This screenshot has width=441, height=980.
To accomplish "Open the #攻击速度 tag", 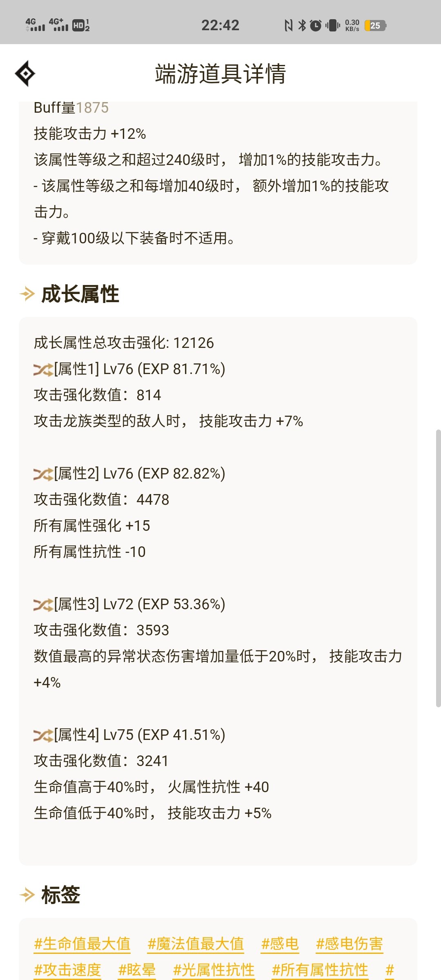I will click(67, 970).
